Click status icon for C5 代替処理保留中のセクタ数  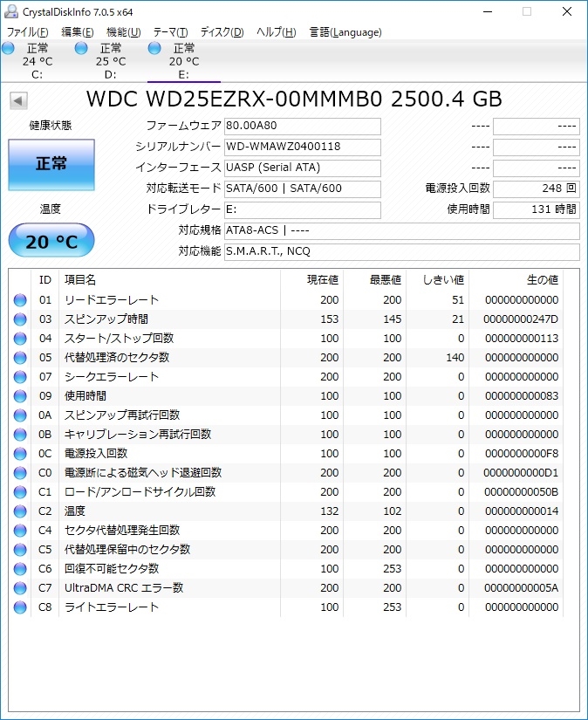tap(20, 550)
